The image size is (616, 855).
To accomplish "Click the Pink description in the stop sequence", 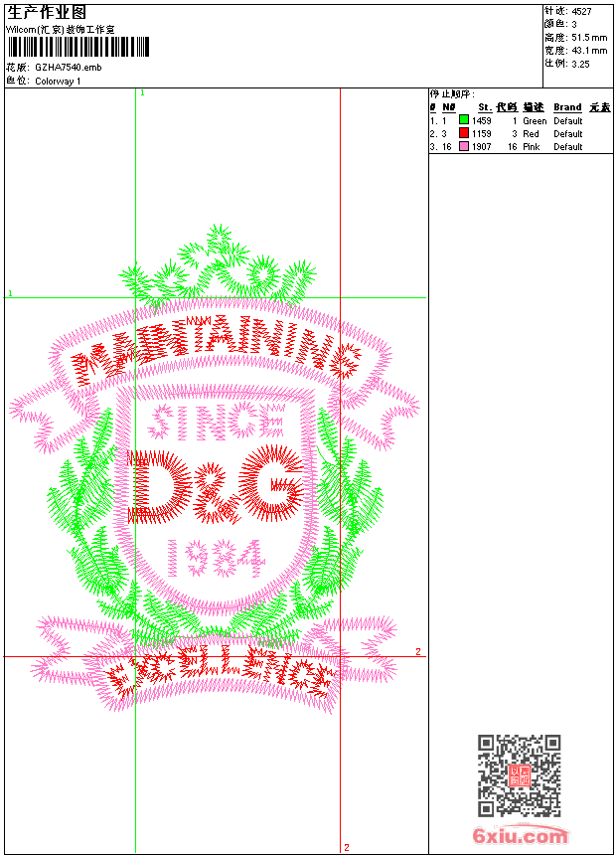I will [531, 147].
